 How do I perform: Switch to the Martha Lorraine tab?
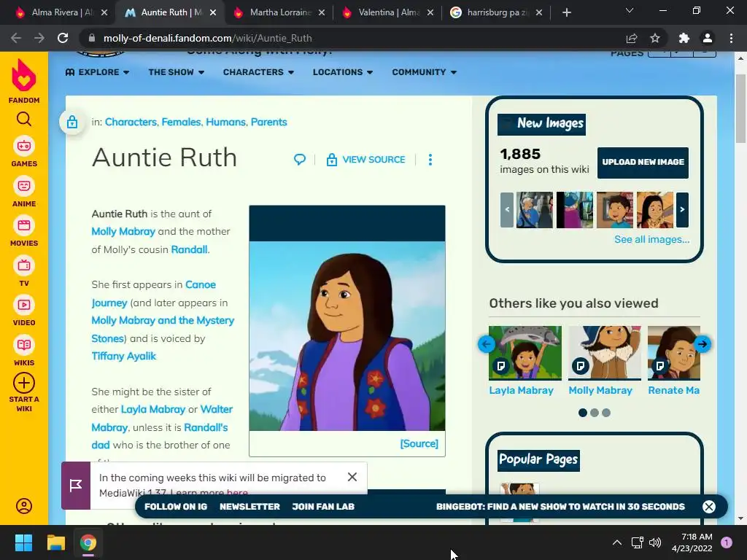[279, 12]
